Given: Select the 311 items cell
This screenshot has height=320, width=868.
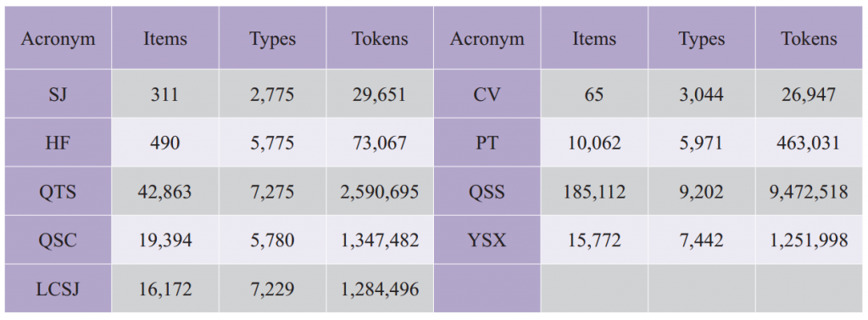Looking at the screenshot, I should [165, 94].
